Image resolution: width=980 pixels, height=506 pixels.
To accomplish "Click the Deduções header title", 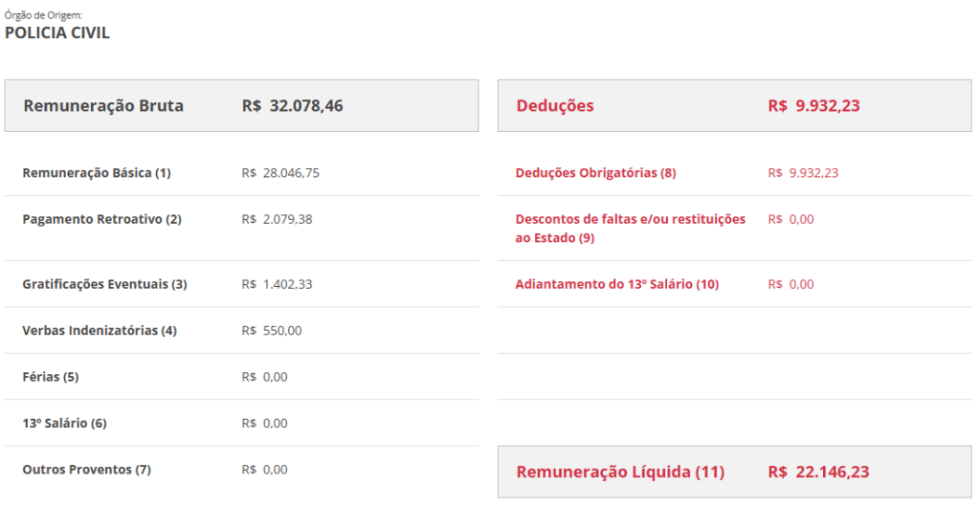I will [x=555, y=105].
